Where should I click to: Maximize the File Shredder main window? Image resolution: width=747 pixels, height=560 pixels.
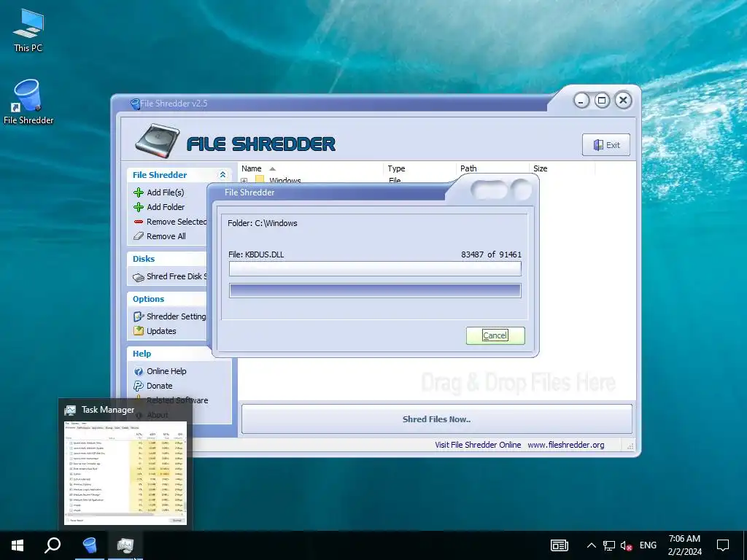[x=602, y=101]
